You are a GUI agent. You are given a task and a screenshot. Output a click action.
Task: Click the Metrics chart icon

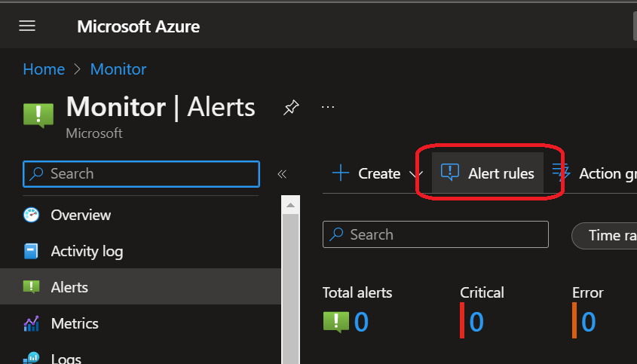tap(31, 323)
